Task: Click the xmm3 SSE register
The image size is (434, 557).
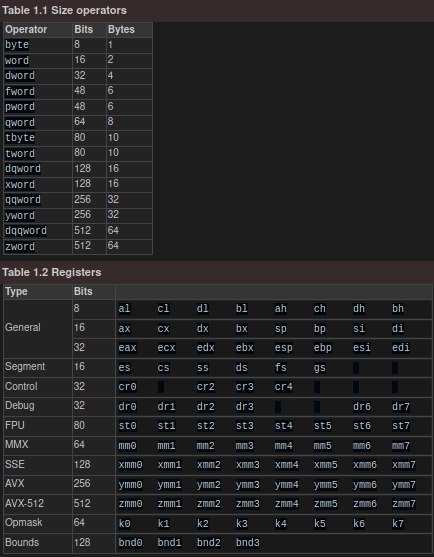Action: click(248, 465)
